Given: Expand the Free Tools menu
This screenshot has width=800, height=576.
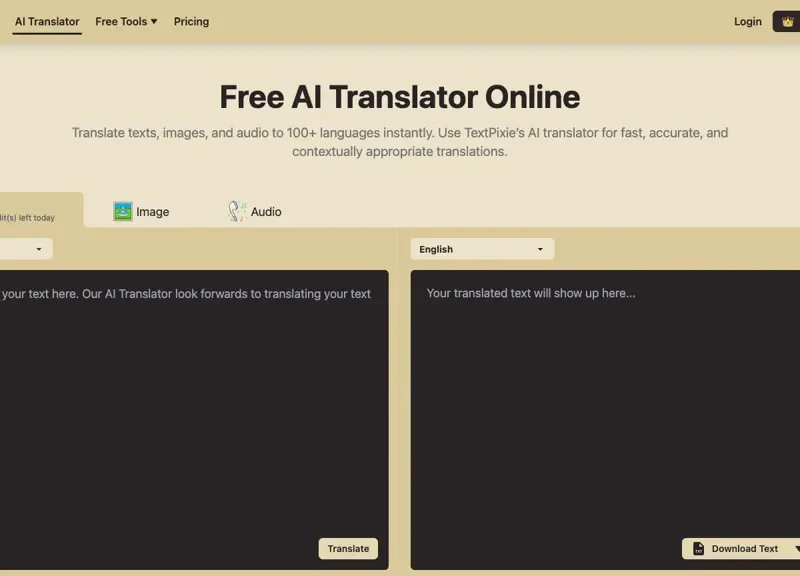Looking at the screenshot, I should pos(126,21).
